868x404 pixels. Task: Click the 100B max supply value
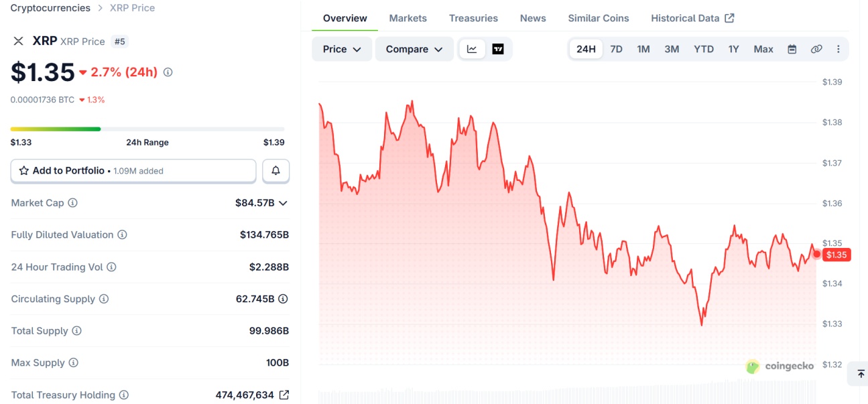(277, 363)
